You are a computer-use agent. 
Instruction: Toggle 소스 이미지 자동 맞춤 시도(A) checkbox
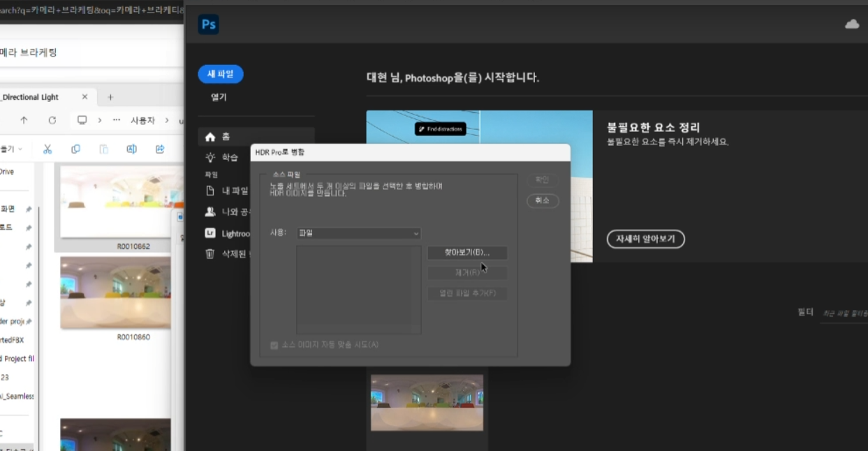click(274, 345)
